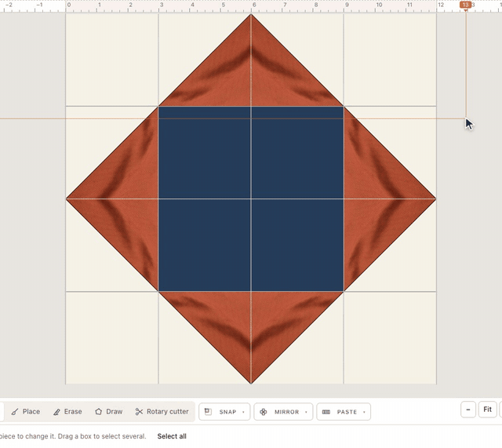This screenshot has width=502, height=448.
Task: Open the Mirror options dropdown
Action: [283, 412]
